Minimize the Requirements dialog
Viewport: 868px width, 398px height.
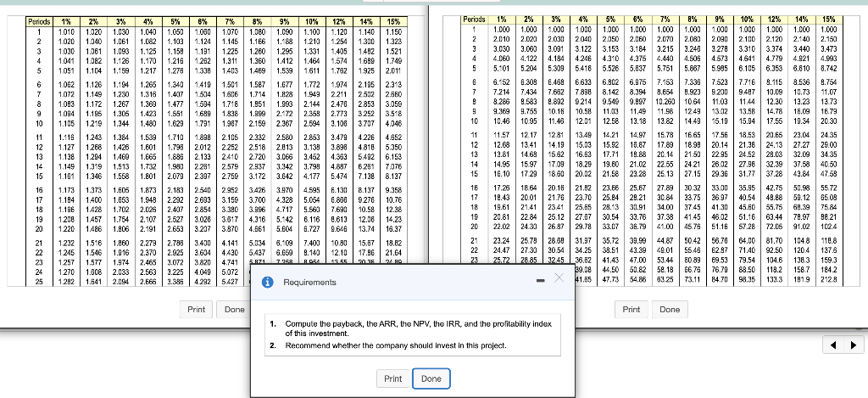(x=540, y=281)
